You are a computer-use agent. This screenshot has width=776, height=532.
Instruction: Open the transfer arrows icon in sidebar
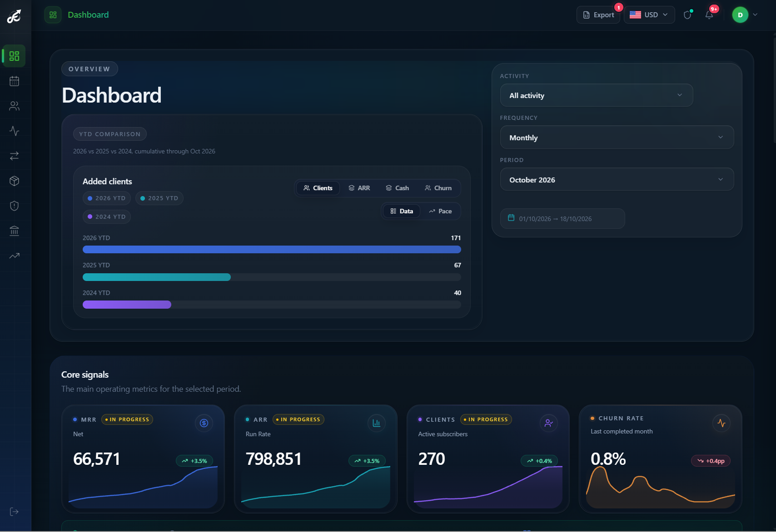(14, 156)
